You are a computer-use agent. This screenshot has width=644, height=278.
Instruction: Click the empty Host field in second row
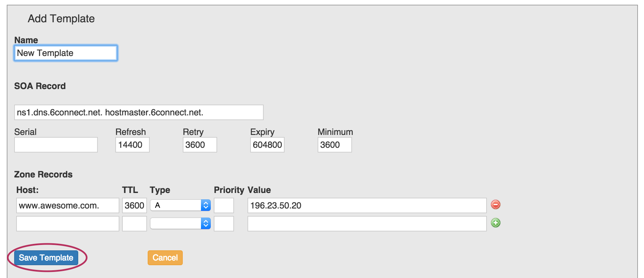tap(67, 224)
